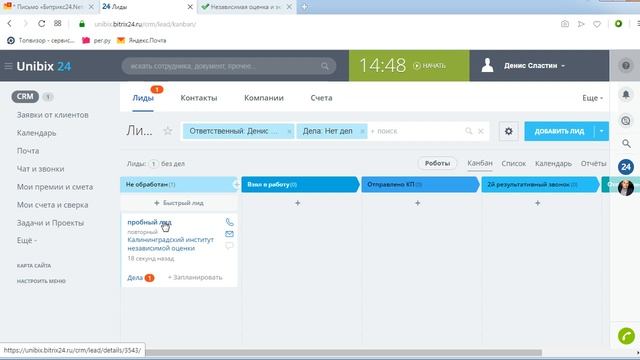Screen dimensions: 640x360
Task: Open the Денис Сластин user menu
Action: (x=534, y=66)
